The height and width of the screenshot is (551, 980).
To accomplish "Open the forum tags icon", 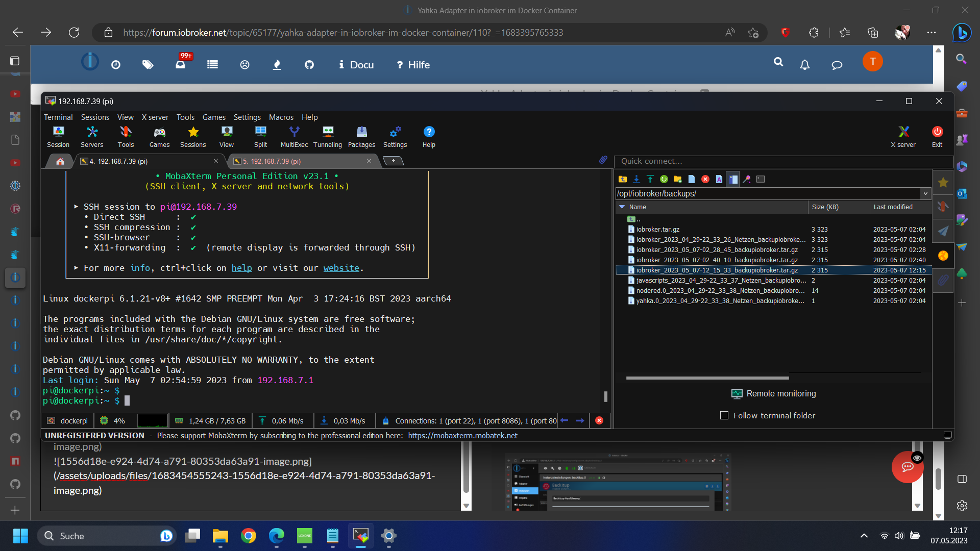I will [148, 65].
